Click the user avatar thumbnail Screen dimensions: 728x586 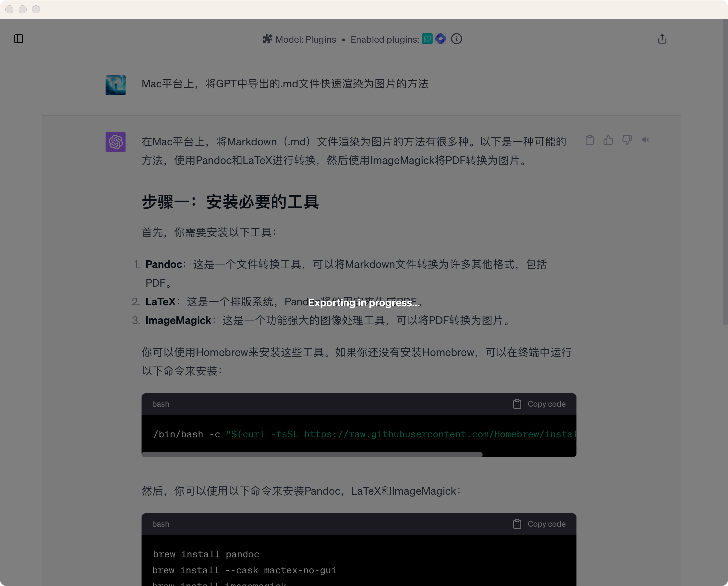tap(116, 85)
